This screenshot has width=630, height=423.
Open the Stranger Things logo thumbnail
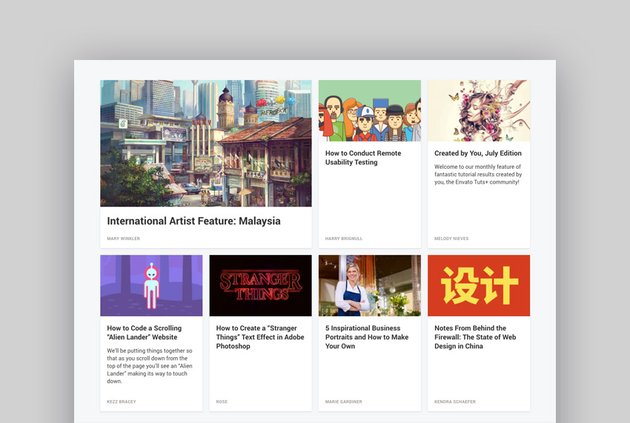point(260,286)
